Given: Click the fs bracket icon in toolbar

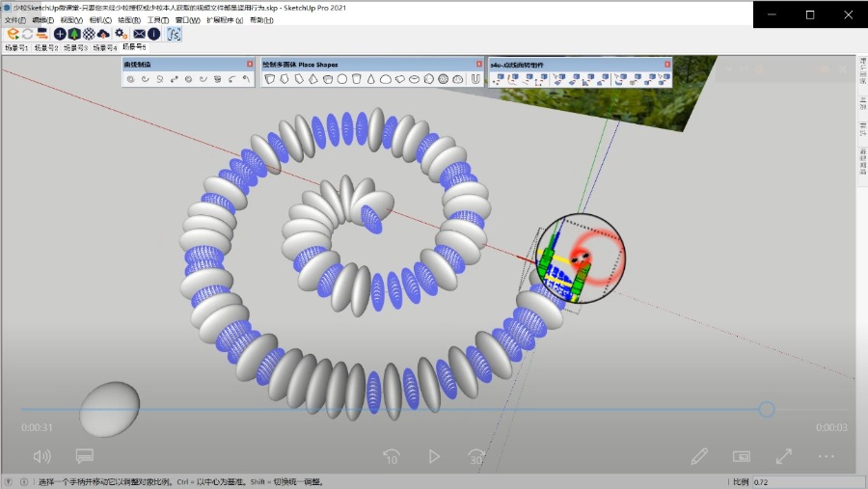Looking at the screenshot, I should pyautogui.click(x=174, y=34).
